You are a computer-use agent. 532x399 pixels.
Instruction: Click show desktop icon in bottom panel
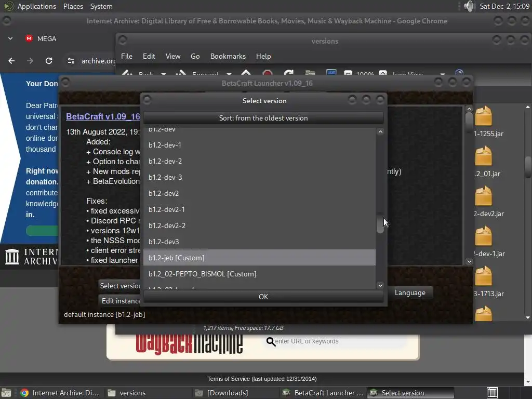pos(6,393)
